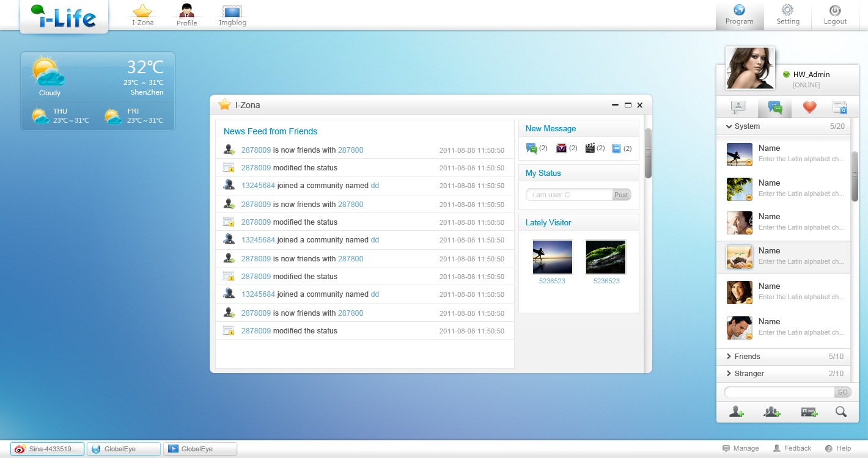868x458 pixels.
Task: Maximize the I-Zona window
Action: click(628, 105)
